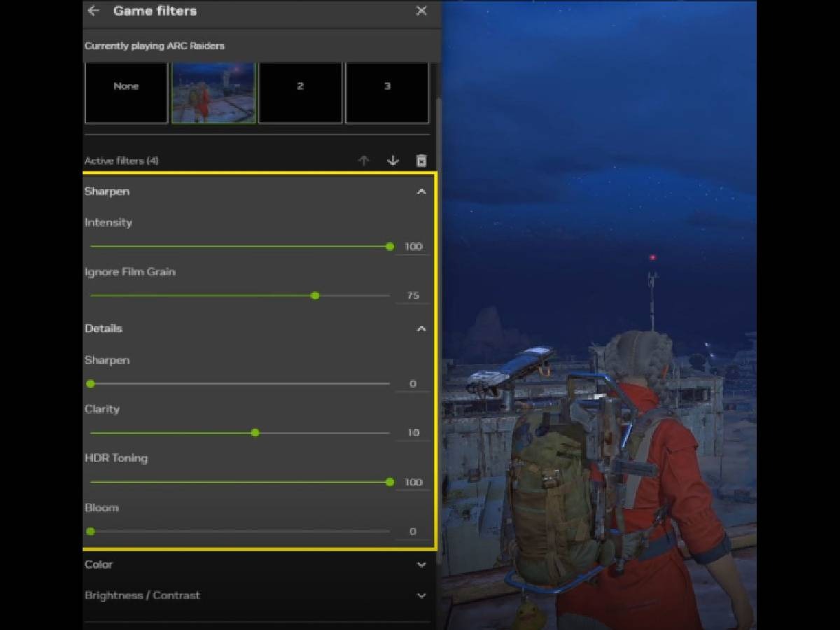Collapse the Sharpen filter section

[x=421, y=191]
